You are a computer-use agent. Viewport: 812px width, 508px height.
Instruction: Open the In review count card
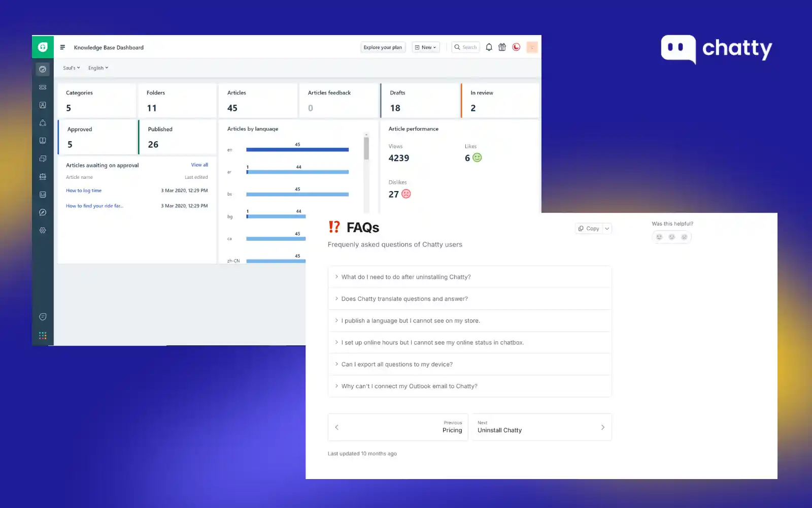pos(500,101)
